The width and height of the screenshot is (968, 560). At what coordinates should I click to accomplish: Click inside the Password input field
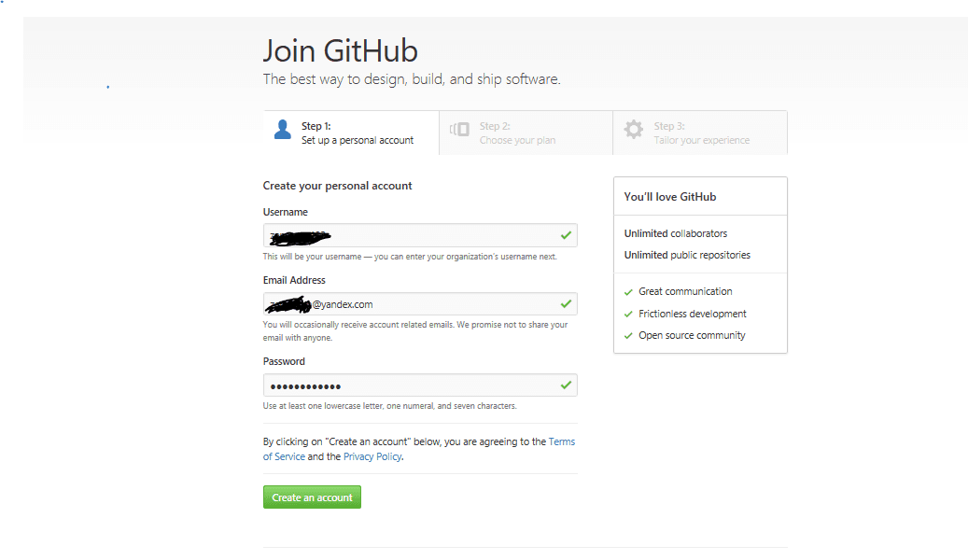coord(420,385)
